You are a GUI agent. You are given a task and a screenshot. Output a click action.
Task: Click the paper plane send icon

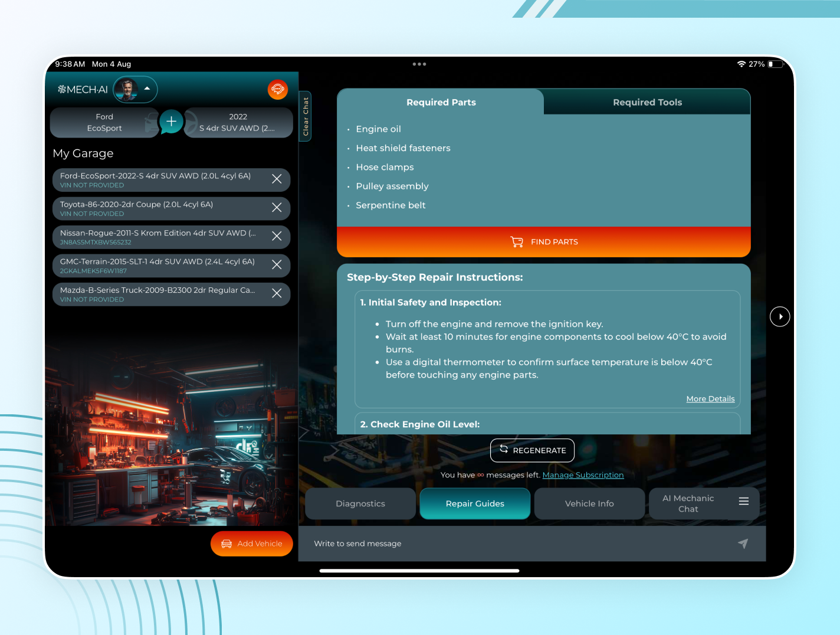click(x=743, y=544)
